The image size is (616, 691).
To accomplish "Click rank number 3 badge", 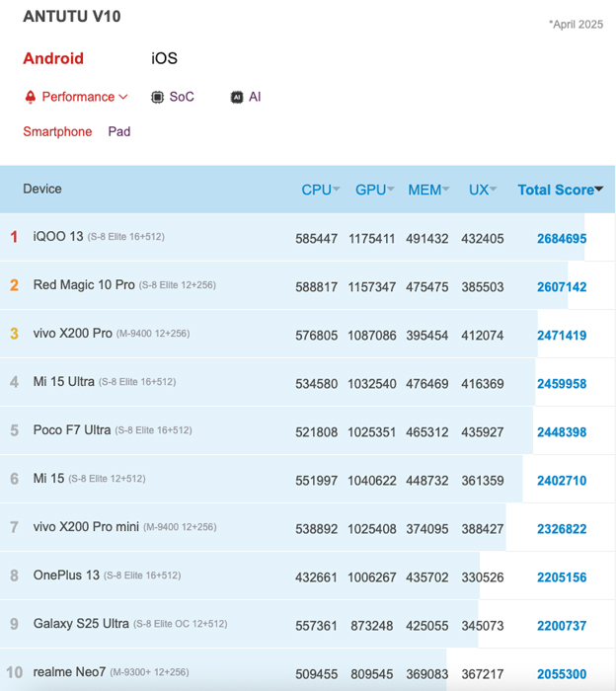I will [x=14, y=334].
